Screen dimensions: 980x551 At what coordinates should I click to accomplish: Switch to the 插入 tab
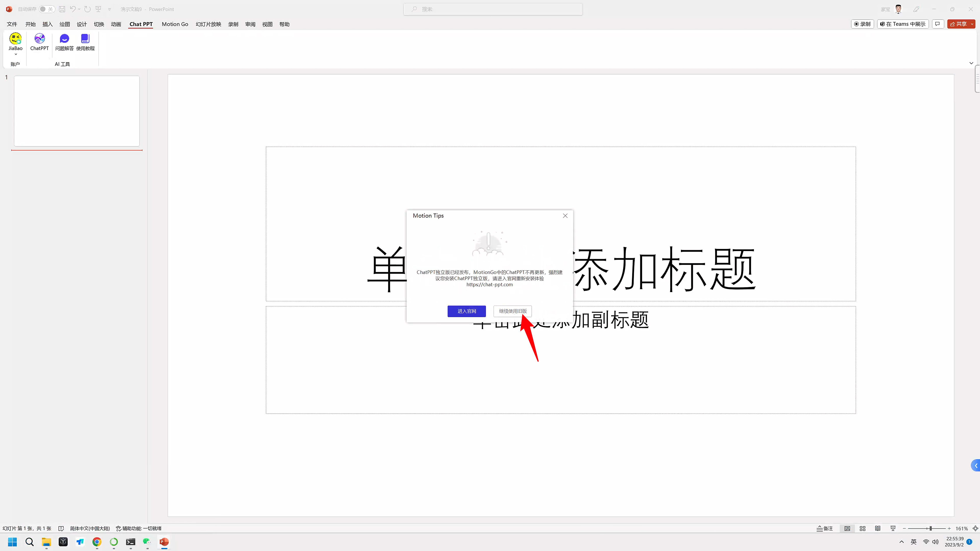click(47, 24)
